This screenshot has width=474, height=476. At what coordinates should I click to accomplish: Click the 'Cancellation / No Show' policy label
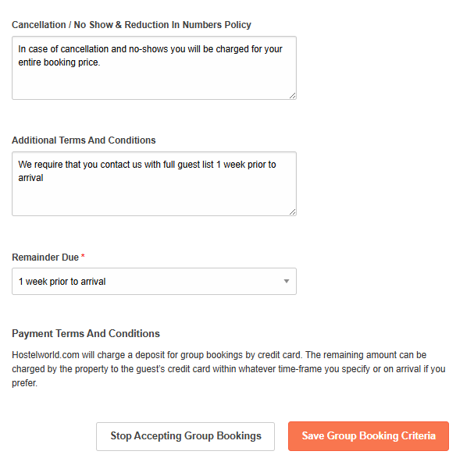coord(131,25)
